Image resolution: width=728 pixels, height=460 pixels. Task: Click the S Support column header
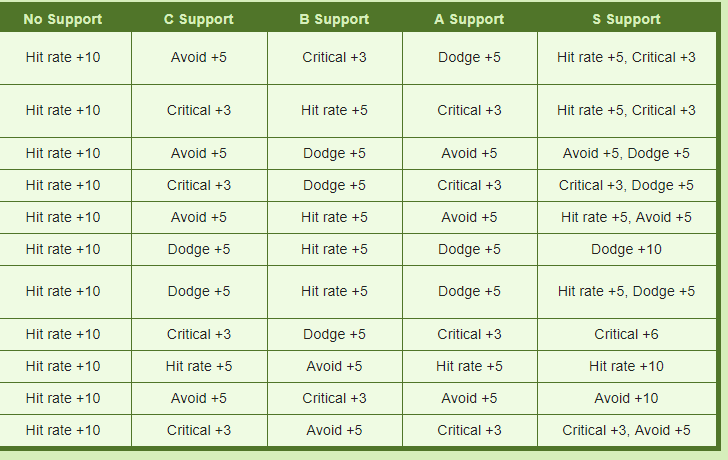[x=626, y=19]
